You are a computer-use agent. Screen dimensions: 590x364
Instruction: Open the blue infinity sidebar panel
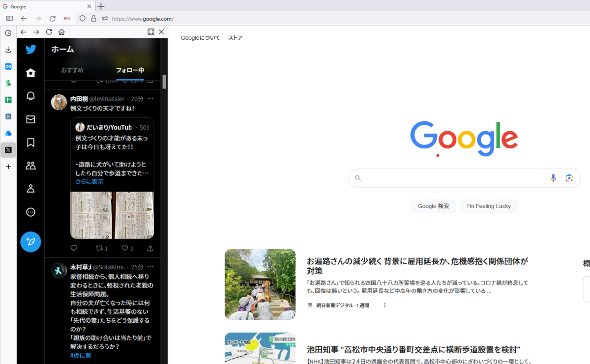(x=8, y=66)
